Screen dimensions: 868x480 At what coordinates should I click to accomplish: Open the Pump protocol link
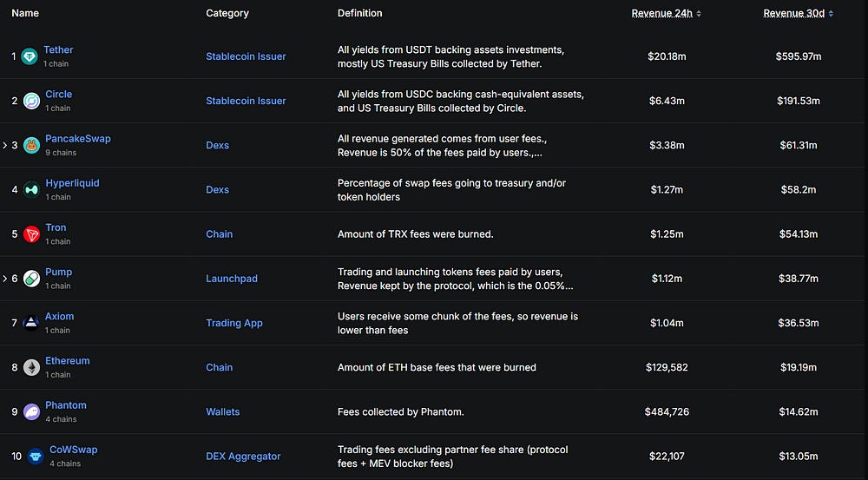pos(59,272)
